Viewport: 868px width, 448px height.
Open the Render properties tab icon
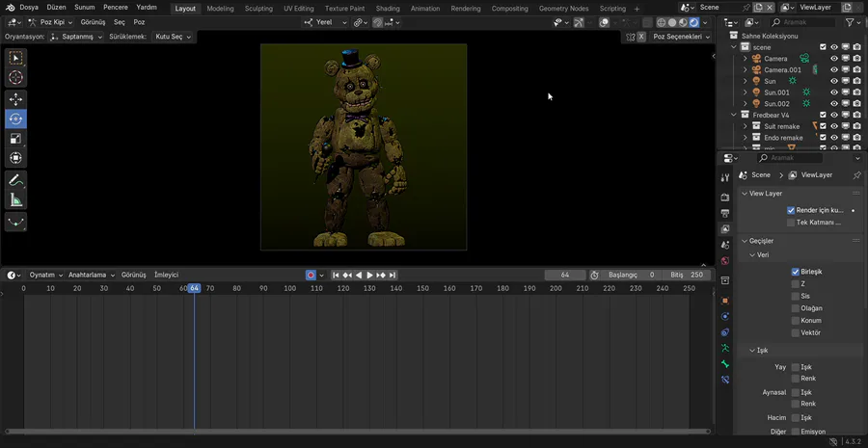point(725,197)
